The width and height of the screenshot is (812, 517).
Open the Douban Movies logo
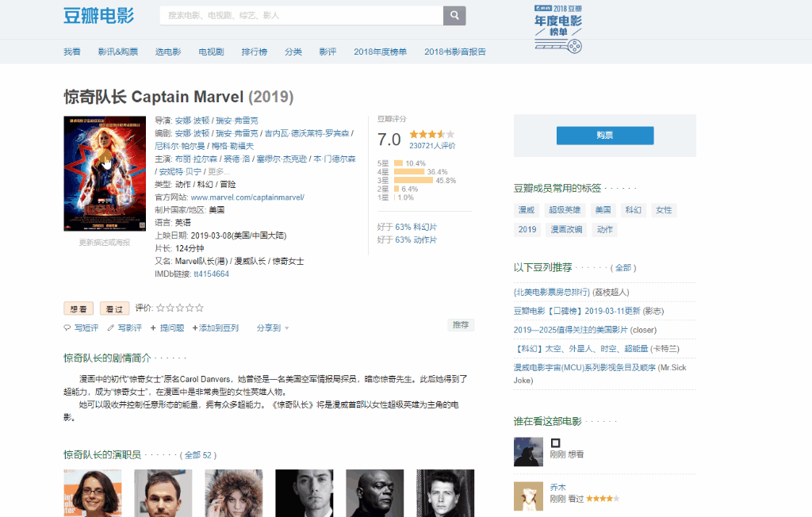point(98,16)
